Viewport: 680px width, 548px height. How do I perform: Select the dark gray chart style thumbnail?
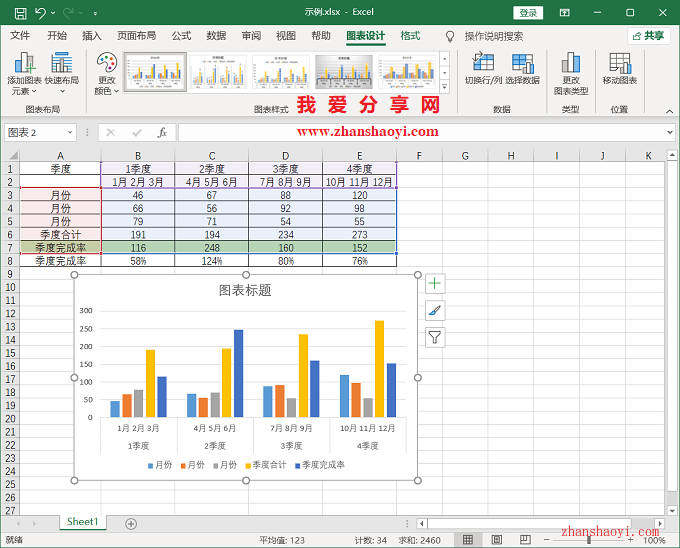(x=344, y=72)
